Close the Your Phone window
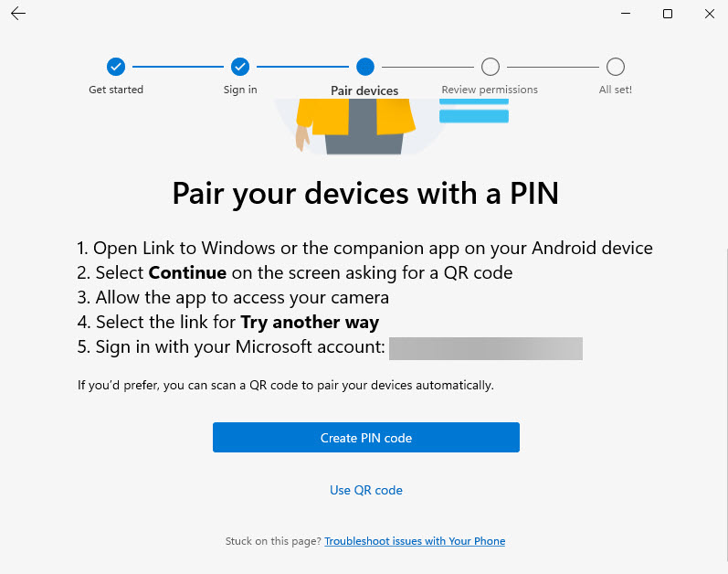Screen dimensions: 728x574 pyautogui.click(x=710, y=14)
